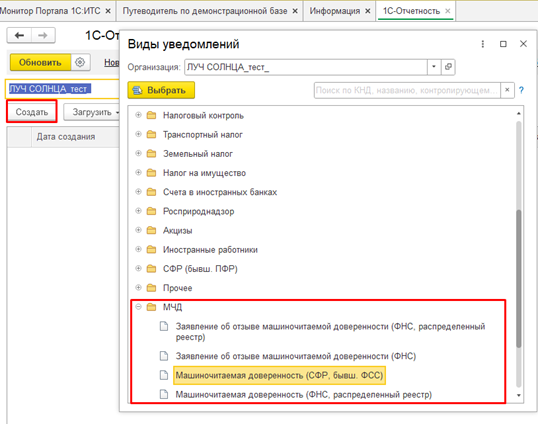
Task: Select Земельный налог tree row
Action: (198, 154)
